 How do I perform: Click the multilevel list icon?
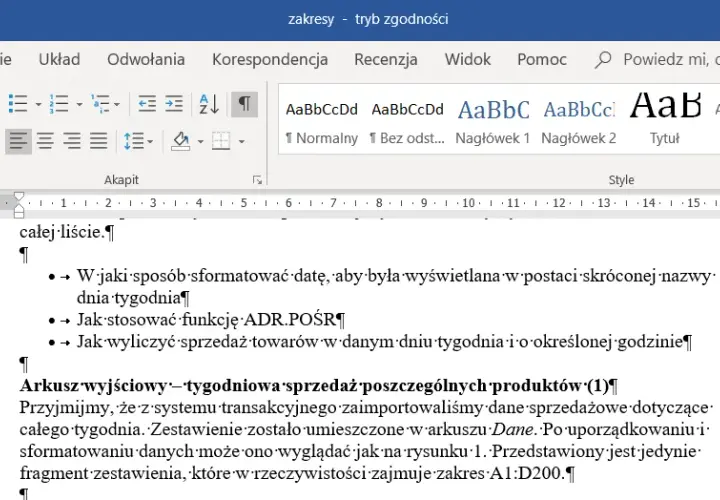(100, 104)
